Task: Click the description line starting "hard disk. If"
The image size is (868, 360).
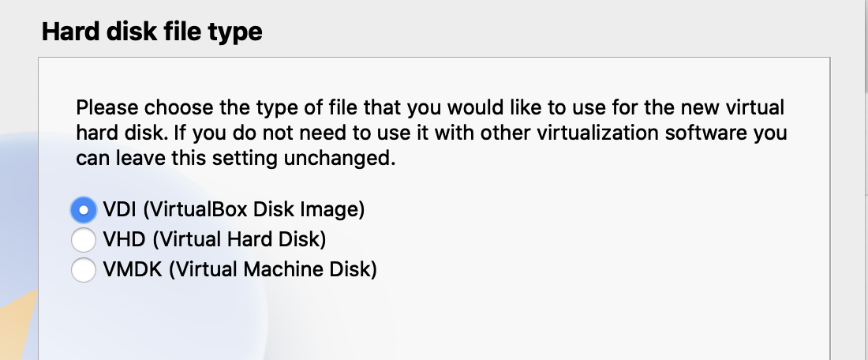Action: 430,133
